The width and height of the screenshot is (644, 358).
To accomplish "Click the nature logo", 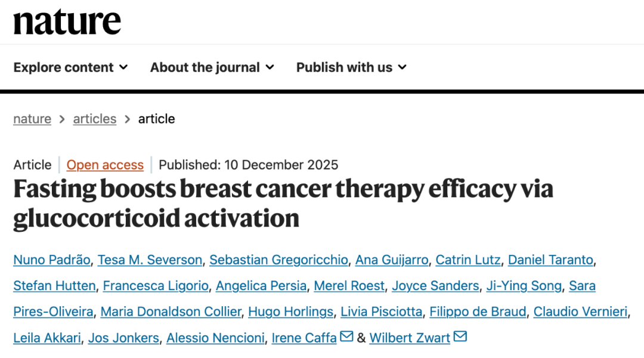I will point(67,21).
